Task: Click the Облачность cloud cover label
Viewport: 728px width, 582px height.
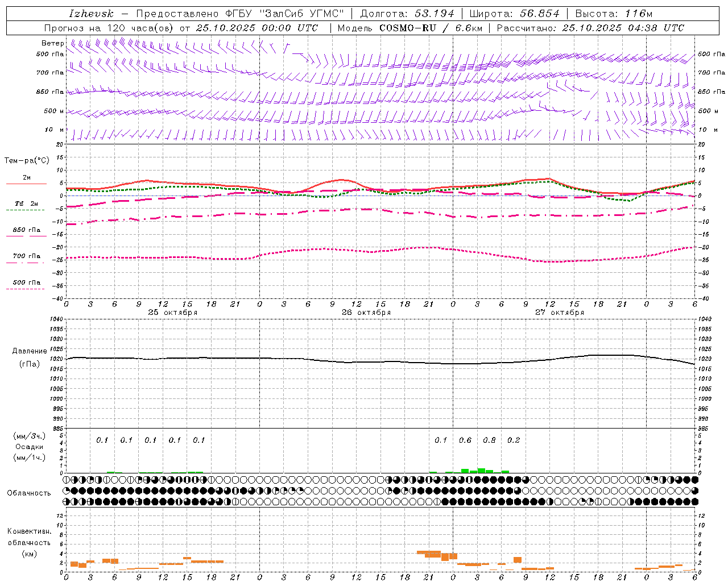Action: (x=29, y=493)
